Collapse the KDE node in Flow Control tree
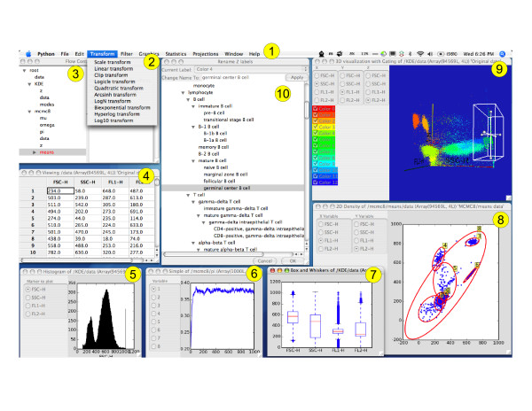532x411 pixels. [29, 84]
